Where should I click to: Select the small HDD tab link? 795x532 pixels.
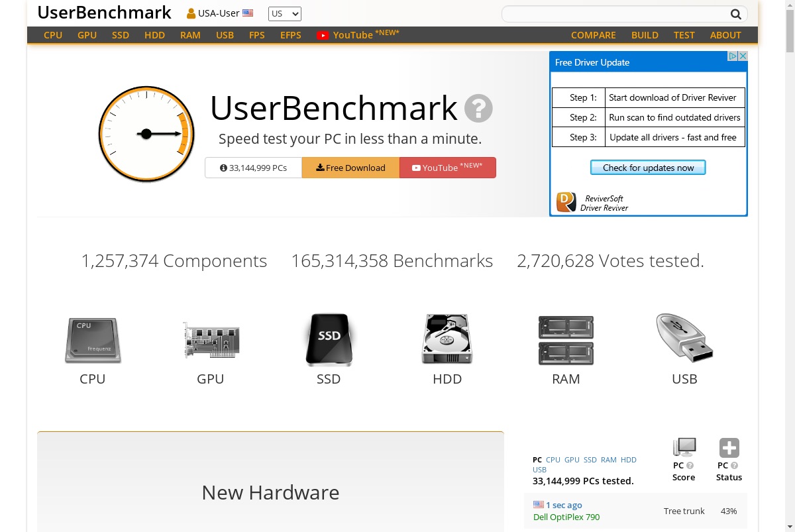(x=629, y=460)
